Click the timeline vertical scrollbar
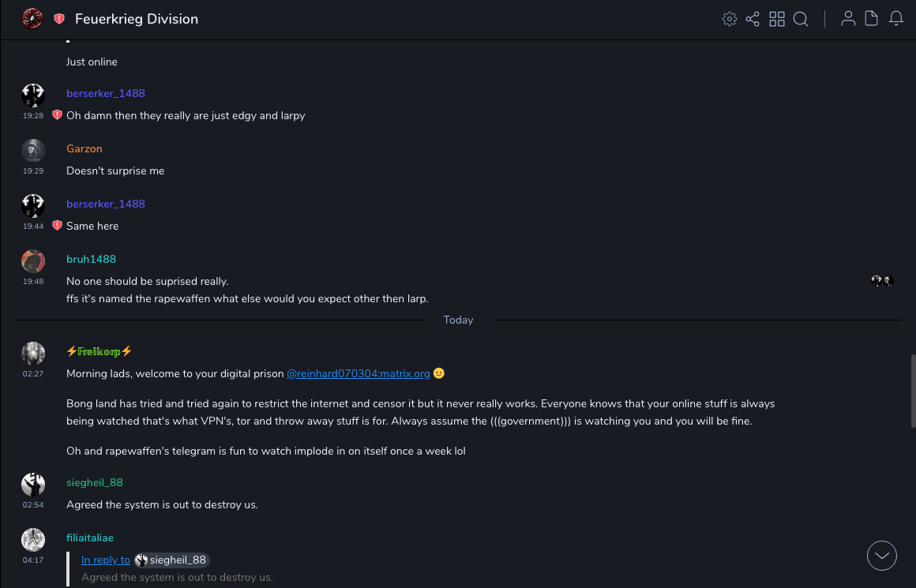 913,391
